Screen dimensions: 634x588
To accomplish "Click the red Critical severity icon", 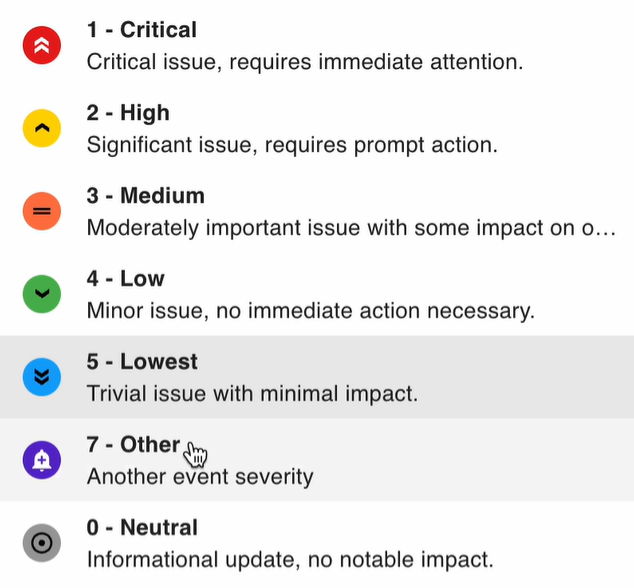I will (41, 45).
